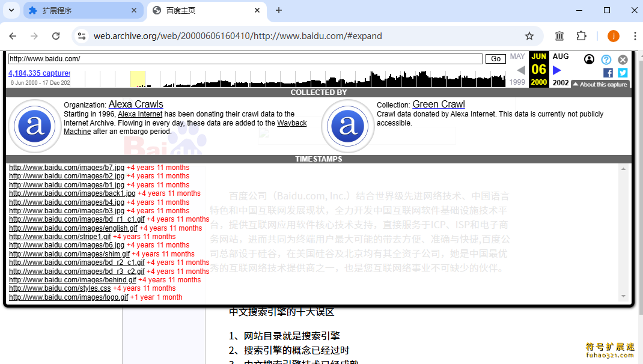Open the styles.css link
The height and width of the screenshot is (364, 643).
pyautogui.click(x=60, y=288)
